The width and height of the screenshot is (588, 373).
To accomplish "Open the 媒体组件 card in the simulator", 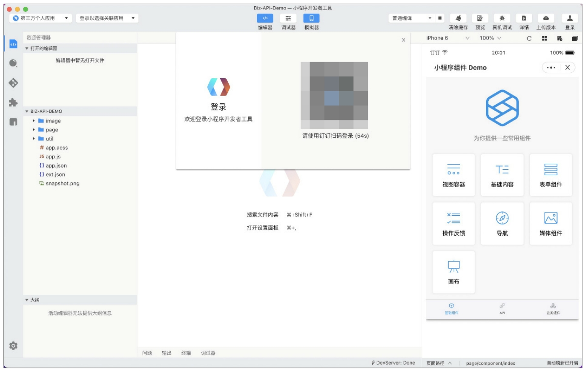I will click(x=551, y=224).
